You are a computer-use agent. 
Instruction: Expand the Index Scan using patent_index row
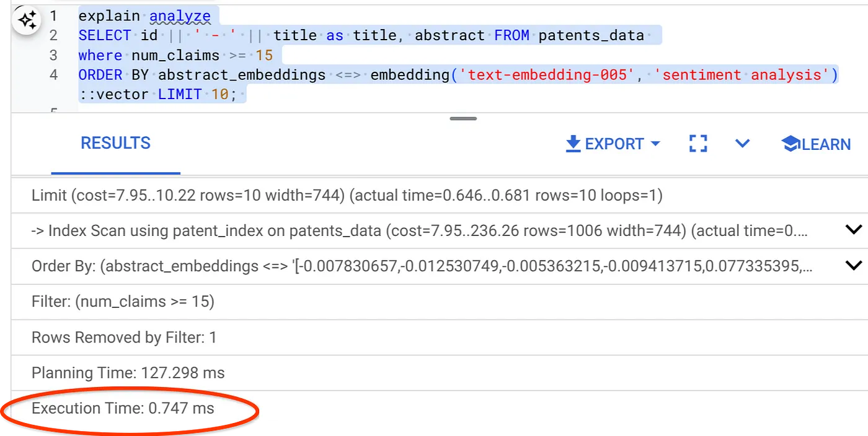[x=853, y=230]
